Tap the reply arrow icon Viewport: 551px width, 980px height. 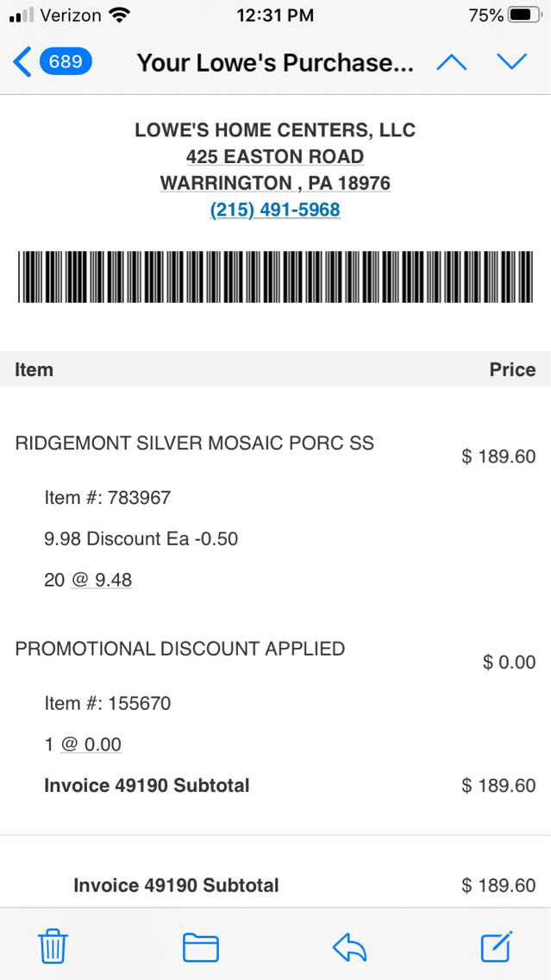(349, 947)
